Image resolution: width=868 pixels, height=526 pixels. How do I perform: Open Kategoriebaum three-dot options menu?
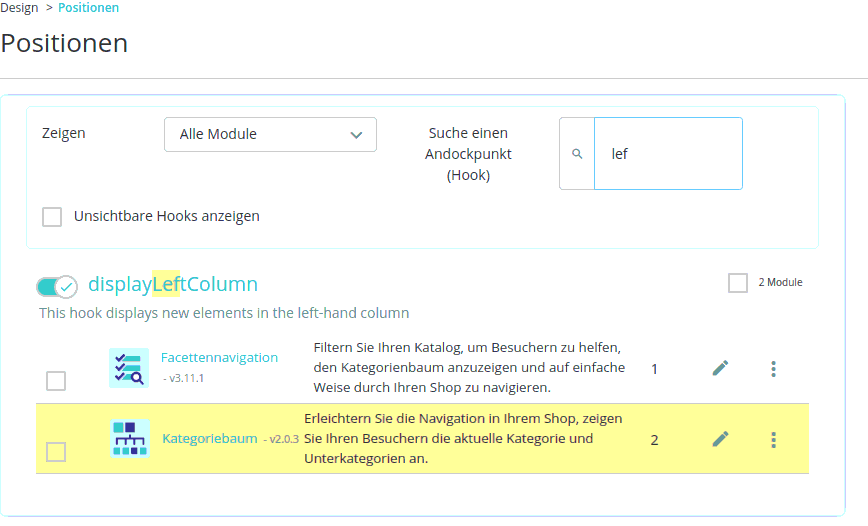point(773,440)
